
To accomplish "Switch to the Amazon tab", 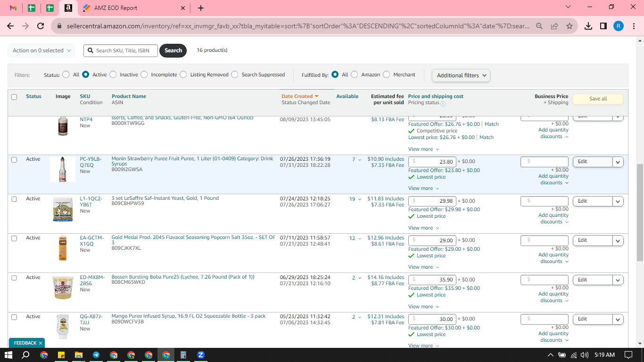I will pyautogui.click(x=68, y=8).
